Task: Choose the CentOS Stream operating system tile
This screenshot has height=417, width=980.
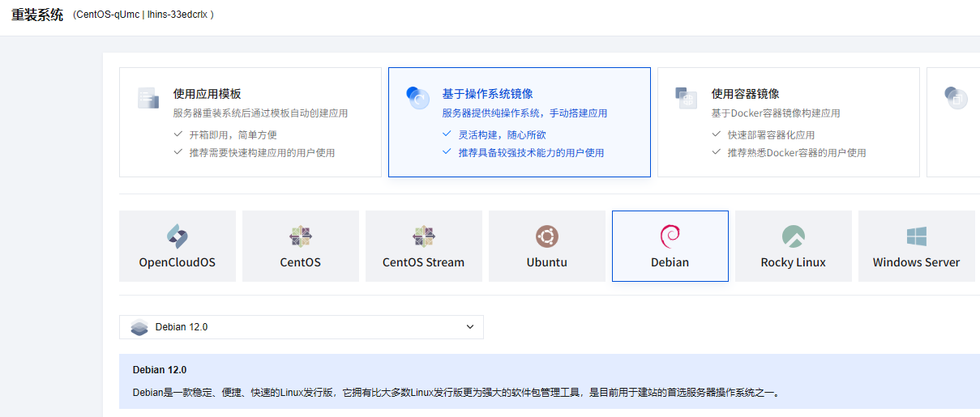Action: point(424,246)
